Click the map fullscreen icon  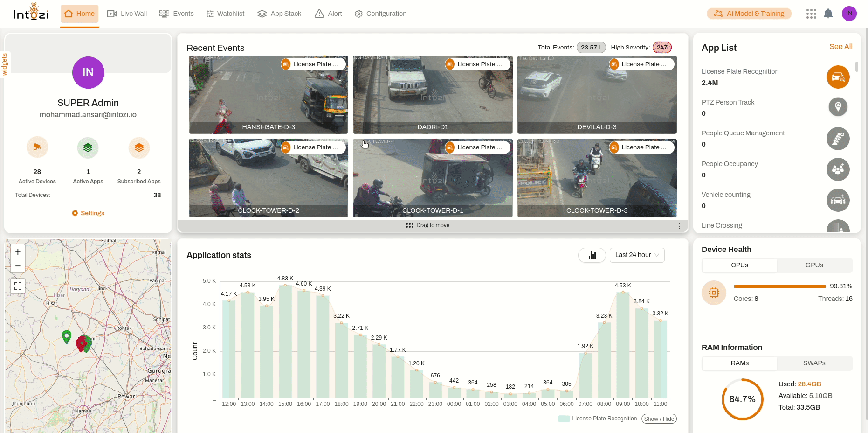pos(18,286)
